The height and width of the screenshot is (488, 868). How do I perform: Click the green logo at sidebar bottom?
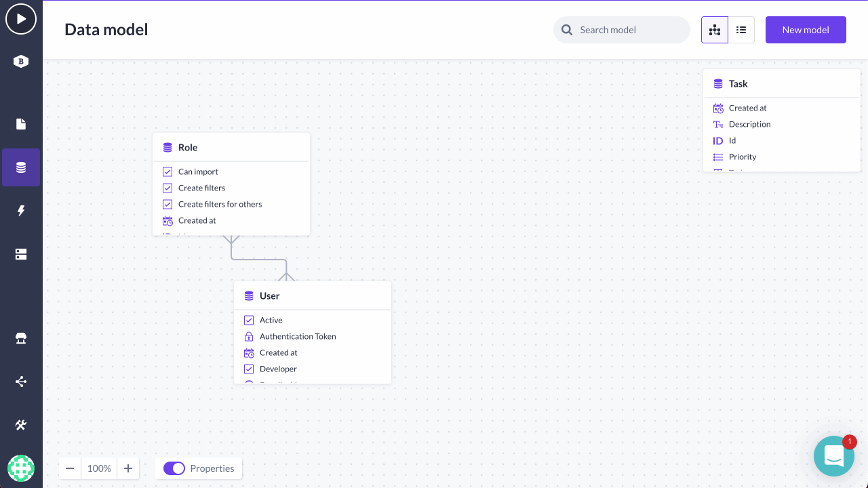[21, 468]
